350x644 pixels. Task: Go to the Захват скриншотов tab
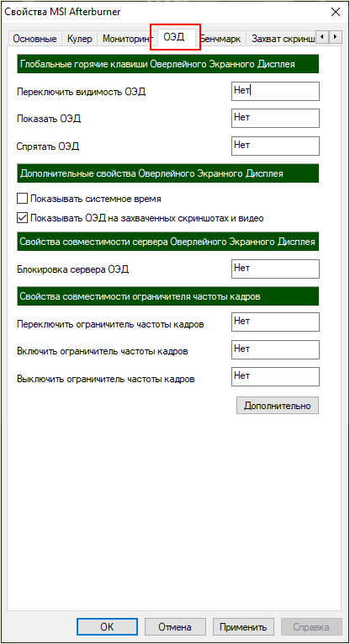pos(282,39)
